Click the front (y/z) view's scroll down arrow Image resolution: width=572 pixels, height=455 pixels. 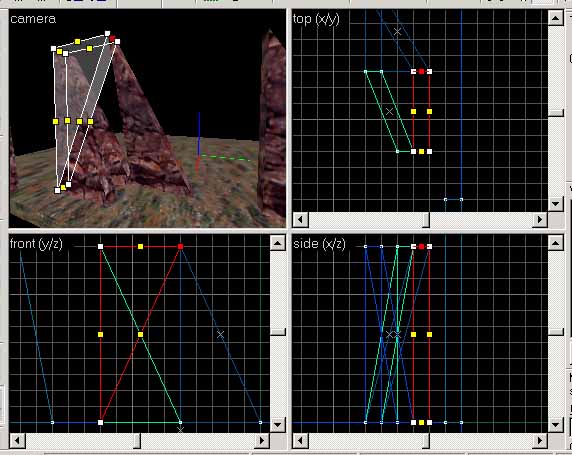coord(278,425)
